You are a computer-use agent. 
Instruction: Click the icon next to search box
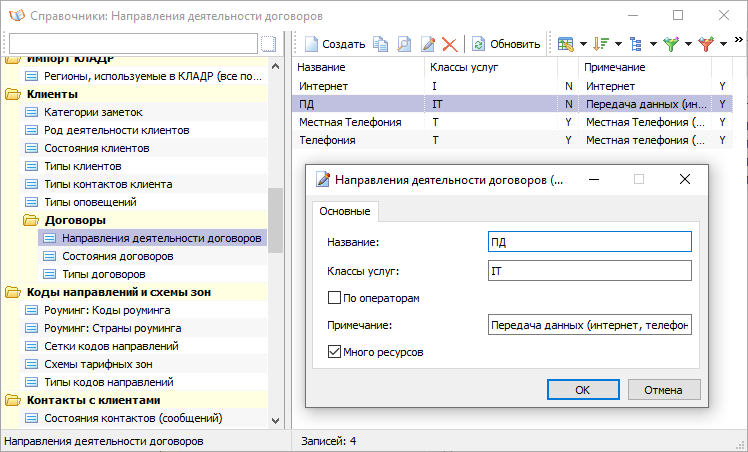(x=269, y=44)
